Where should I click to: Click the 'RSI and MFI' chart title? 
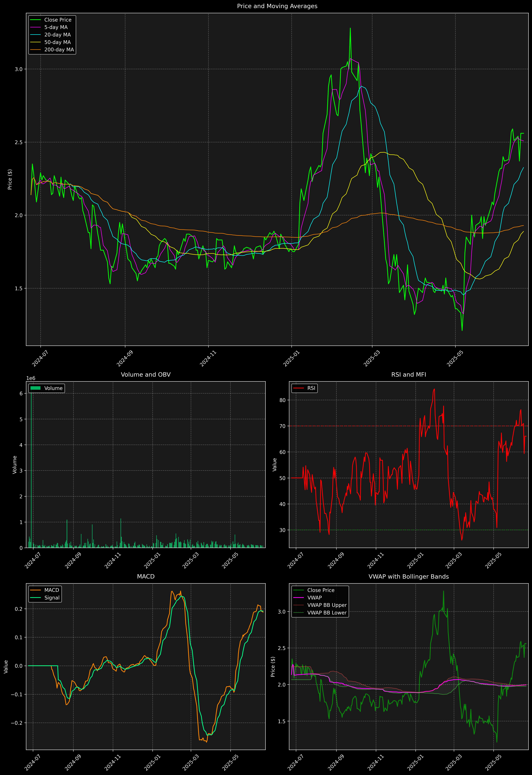click(409, 374)
